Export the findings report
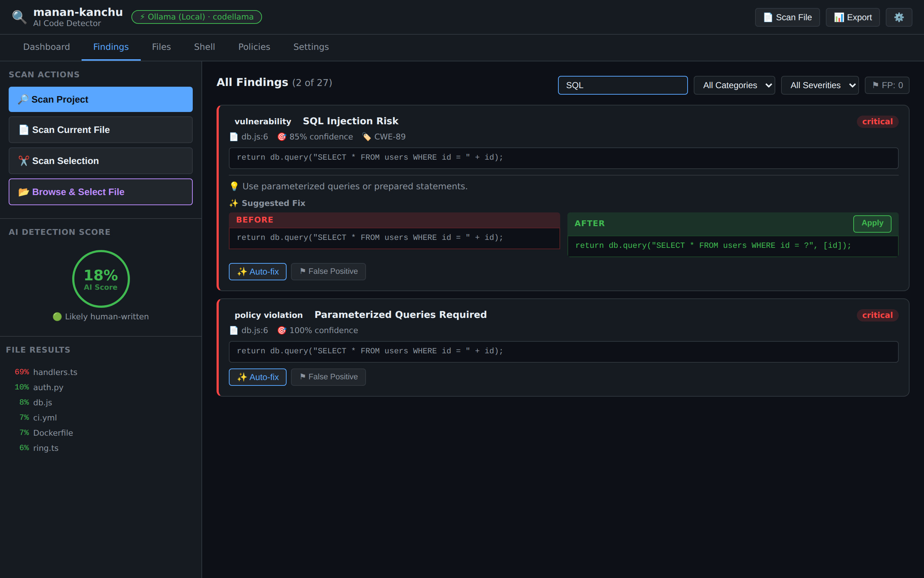Image resolution: width=924 pixels, height=578 pixels. coord(852,17)
